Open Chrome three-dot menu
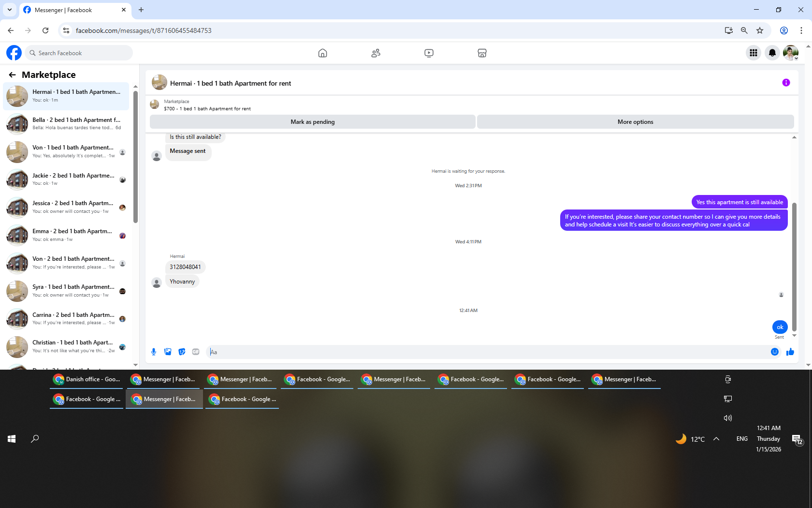The height and width of the screenshot is (508, 812). tap(801, 30)
